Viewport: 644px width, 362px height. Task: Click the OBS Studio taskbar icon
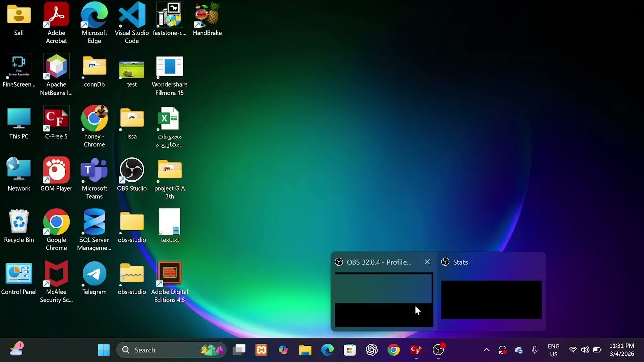[x=438, y=350]
